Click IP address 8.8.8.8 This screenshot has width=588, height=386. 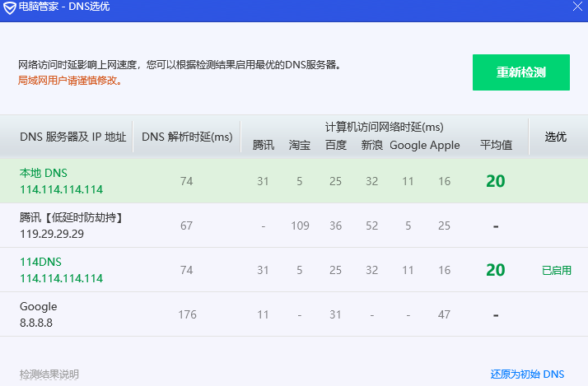click(x=36, y=323)
